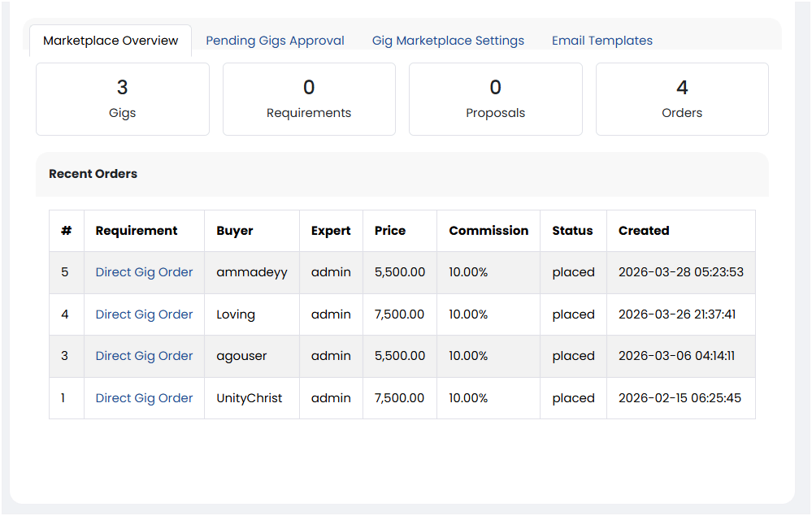
Task: Select the Orders count card
Action: (x=682, y=99)
